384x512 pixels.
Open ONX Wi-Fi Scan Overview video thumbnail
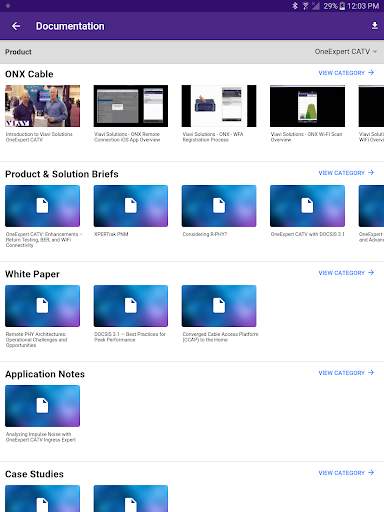click(307, 106)
